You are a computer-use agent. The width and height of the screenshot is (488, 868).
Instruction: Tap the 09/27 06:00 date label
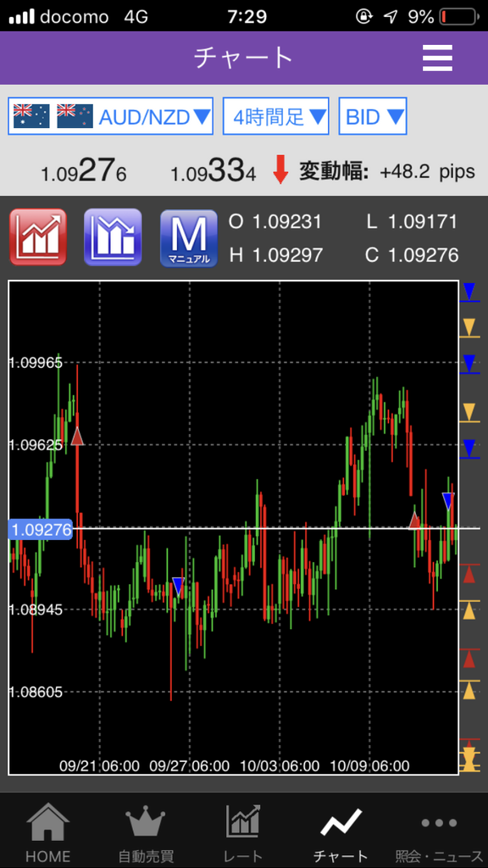click(189, 766)
